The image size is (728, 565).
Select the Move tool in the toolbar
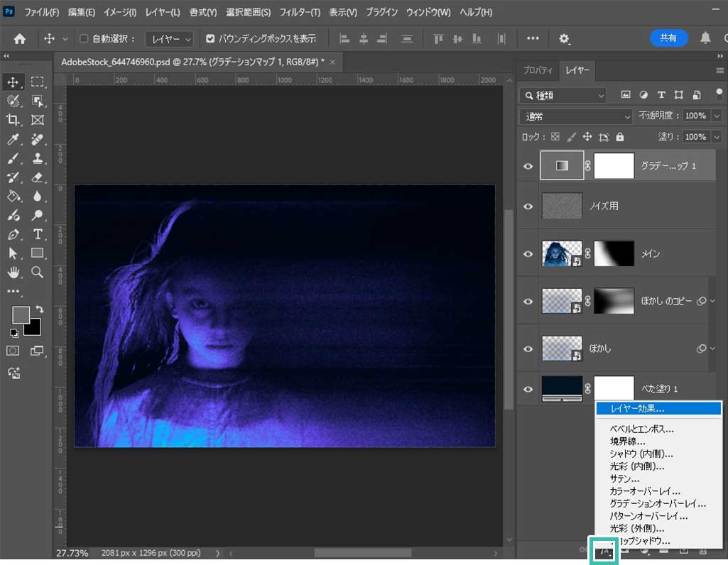[x=13, y=82]
